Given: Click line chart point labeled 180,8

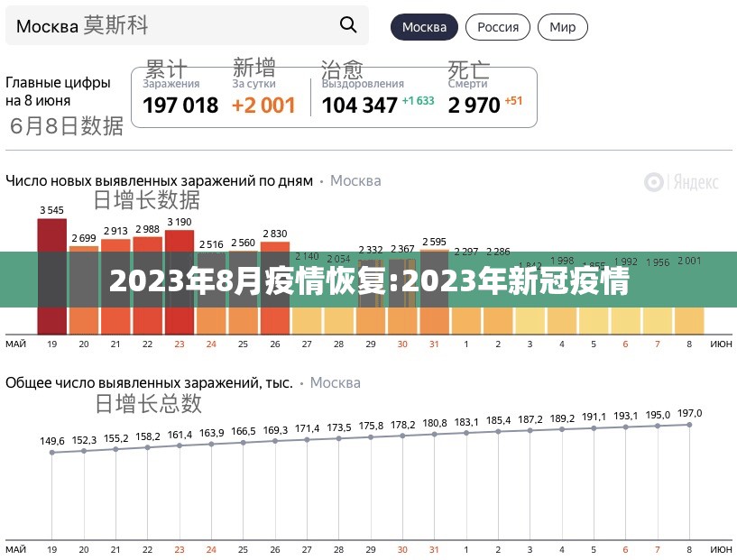Looking at the screenshot, I should 434,435.
